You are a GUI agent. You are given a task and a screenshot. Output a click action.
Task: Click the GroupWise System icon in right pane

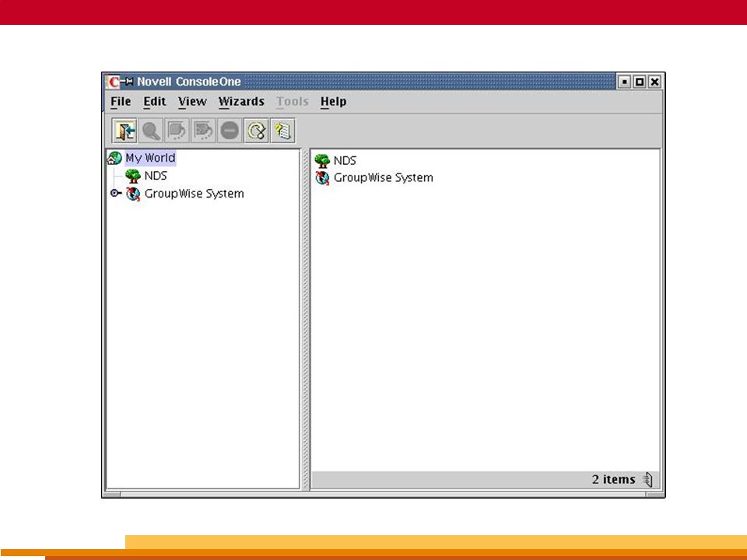click(322, 177)
